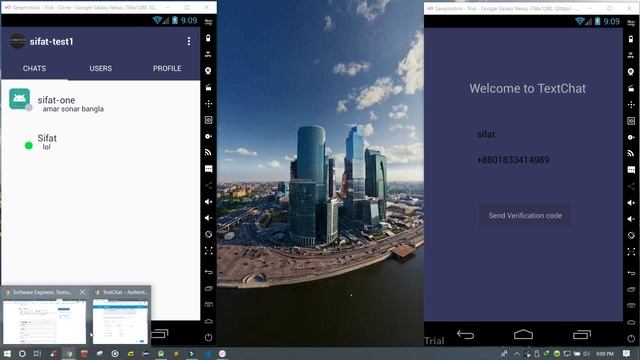
Task: Open Capture tool in right Galaxy Nexus emulator
Action: [x=631, y=88]
